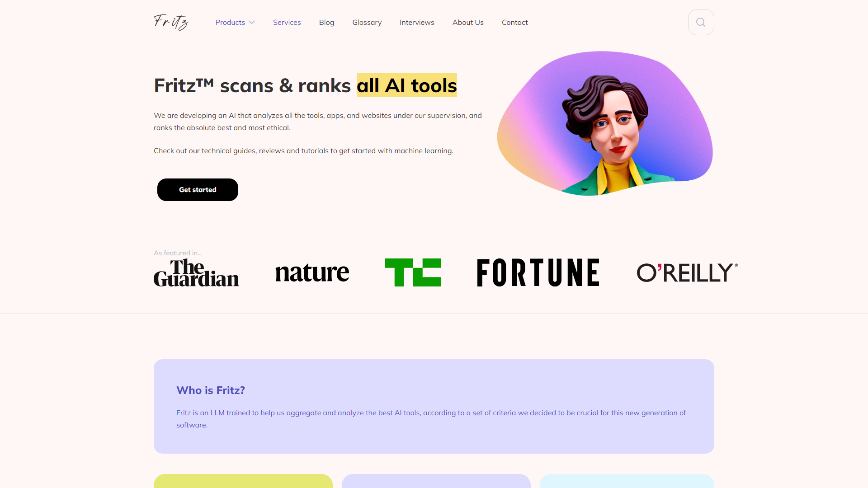Click the Services navigation menu item
Screen dimensions: 868x488
(x=287, y=22)
